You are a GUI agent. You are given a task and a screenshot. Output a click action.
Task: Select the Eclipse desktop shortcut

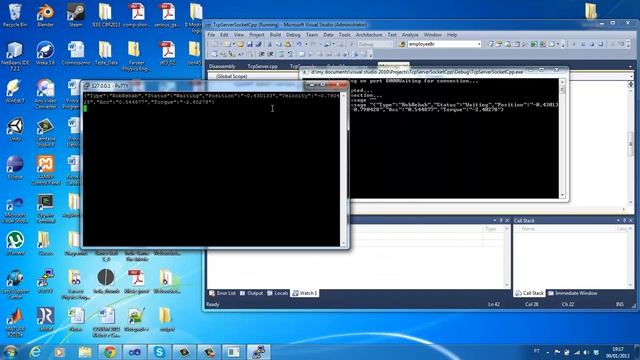[15, 167]
